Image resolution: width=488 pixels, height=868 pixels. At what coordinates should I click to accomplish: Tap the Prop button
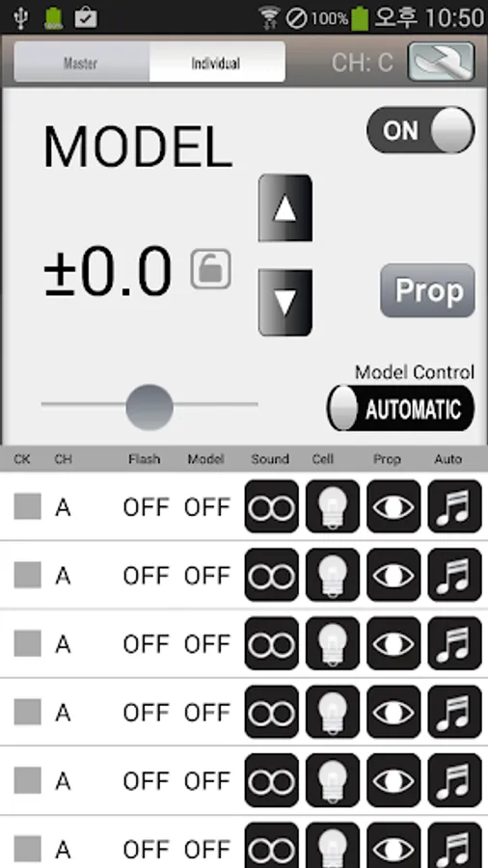click(x=427, y=290)
